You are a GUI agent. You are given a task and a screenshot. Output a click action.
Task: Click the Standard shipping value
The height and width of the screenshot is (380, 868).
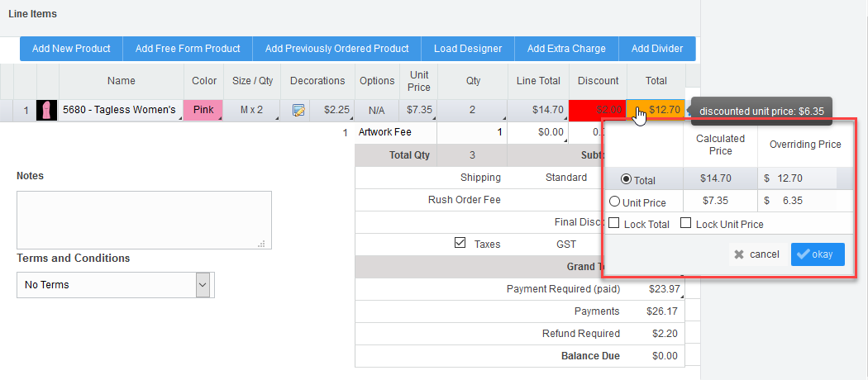click(565, 178)
